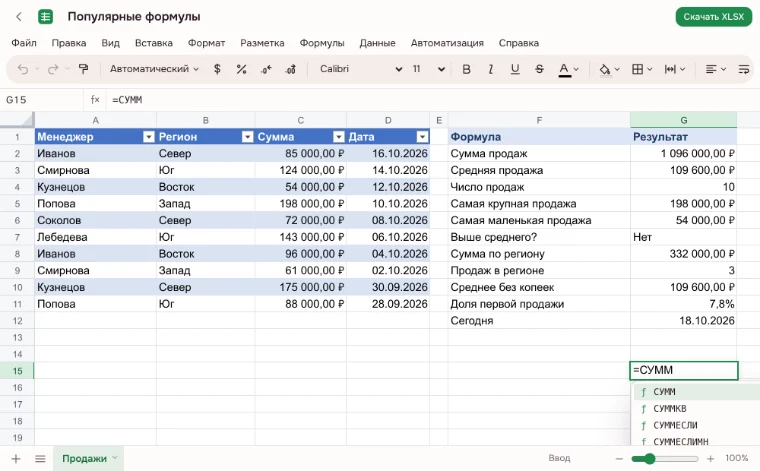760x471 pixels.
Task: Increase decimal places
Action: tap(290, 69)
